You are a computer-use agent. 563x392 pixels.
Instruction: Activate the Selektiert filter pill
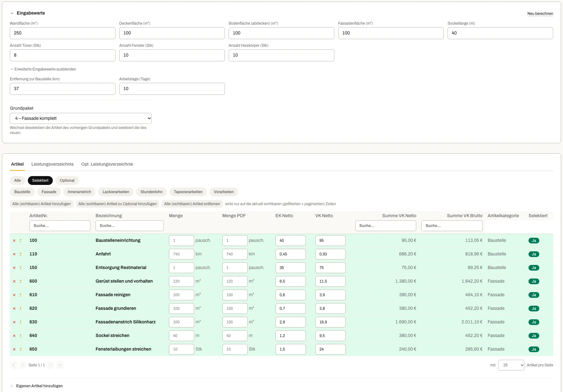click(x=40, y=181)
